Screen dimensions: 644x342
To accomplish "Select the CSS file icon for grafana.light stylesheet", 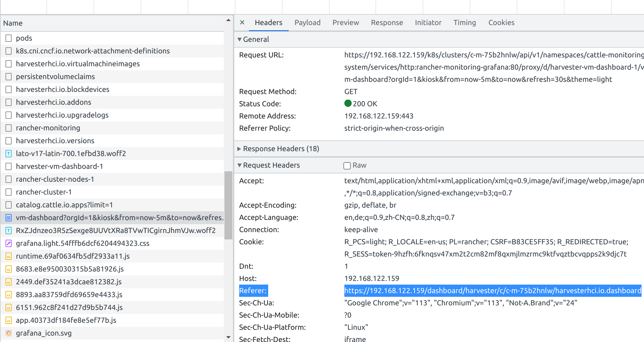I will coord(8,243).
